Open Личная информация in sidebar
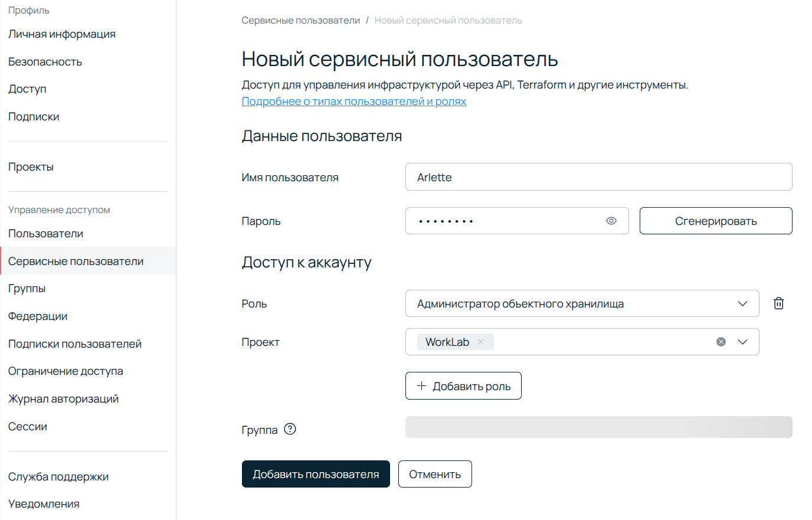 point(62,34)
